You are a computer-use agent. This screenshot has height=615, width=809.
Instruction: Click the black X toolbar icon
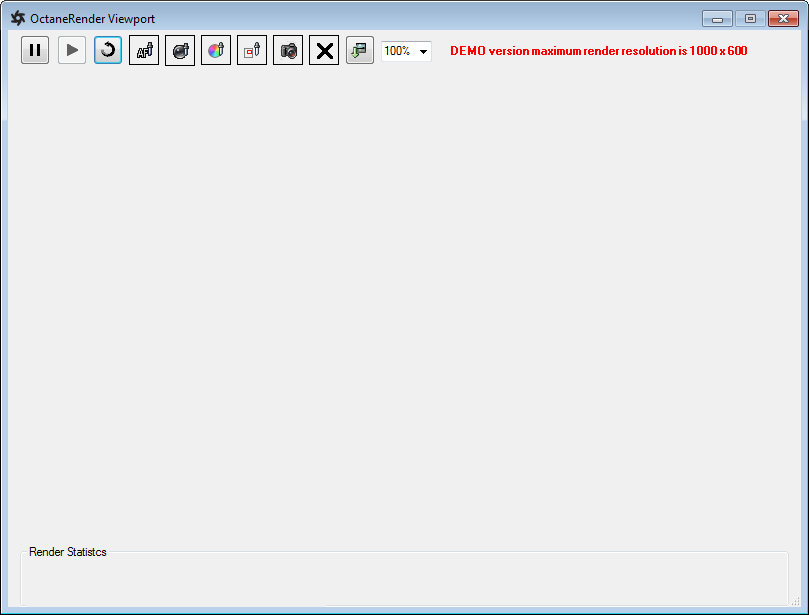point(324,50)
